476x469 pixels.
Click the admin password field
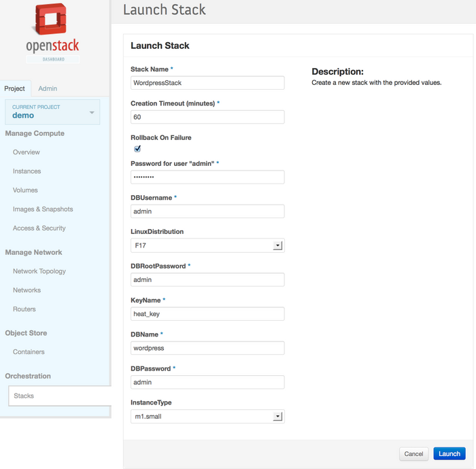point(207,177)
